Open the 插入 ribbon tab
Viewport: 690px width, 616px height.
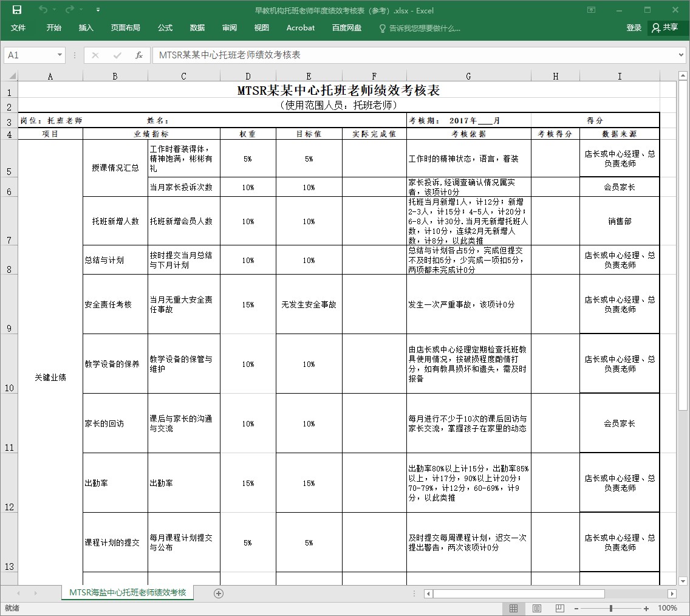(x=86, y=28)
